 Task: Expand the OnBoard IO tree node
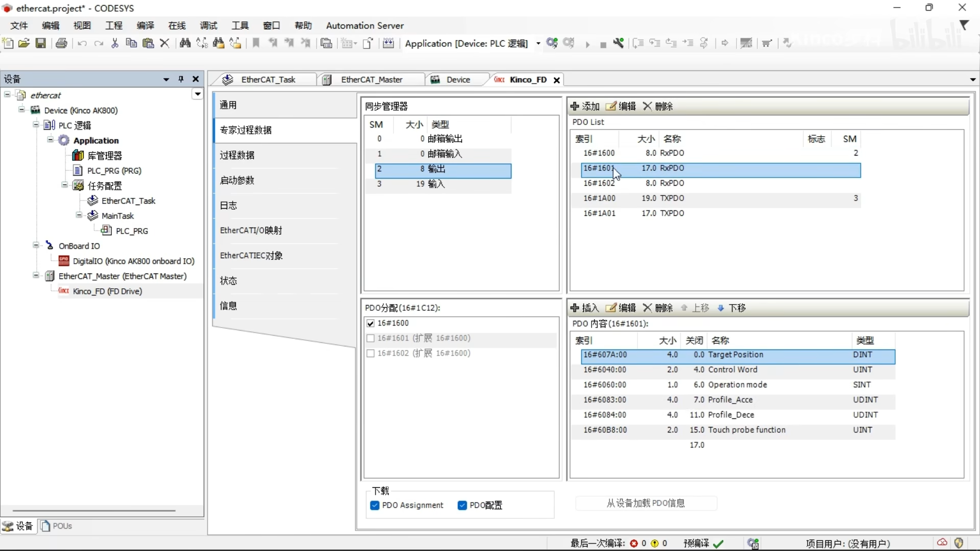point(36,245)
